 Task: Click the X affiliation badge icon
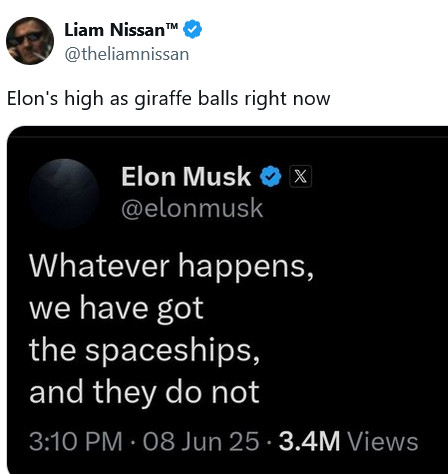300,176
